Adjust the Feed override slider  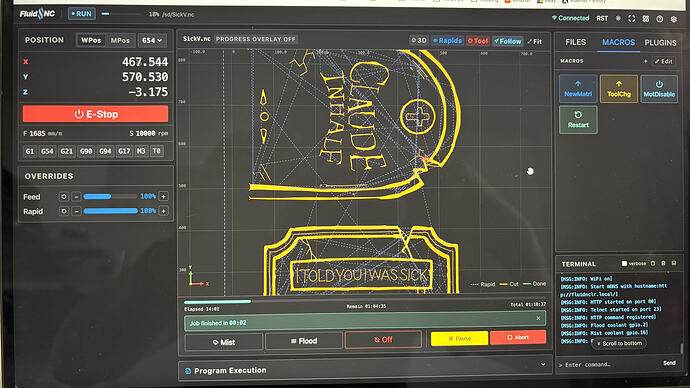pos(110,196)
